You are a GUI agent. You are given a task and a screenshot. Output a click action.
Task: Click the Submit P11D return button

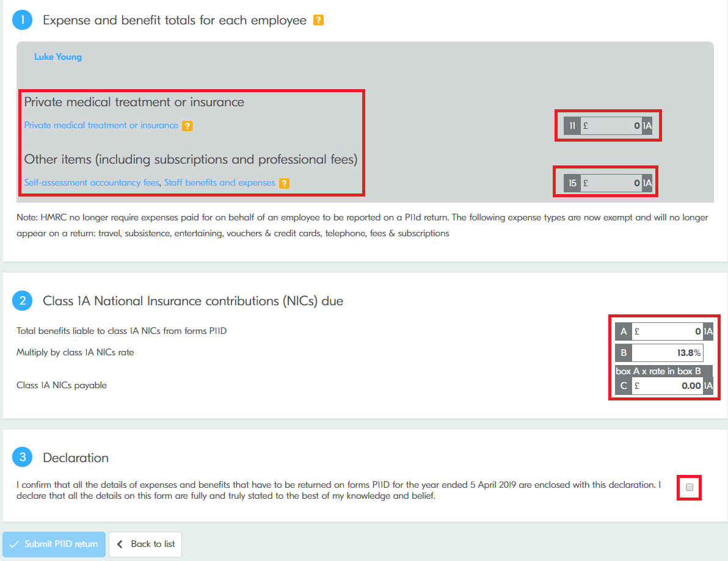54,544
